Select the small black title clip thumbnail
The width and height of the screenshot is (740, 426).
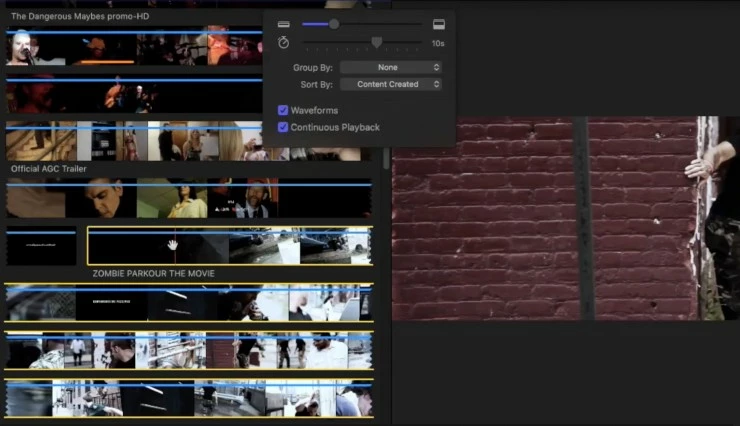(41, 246)
